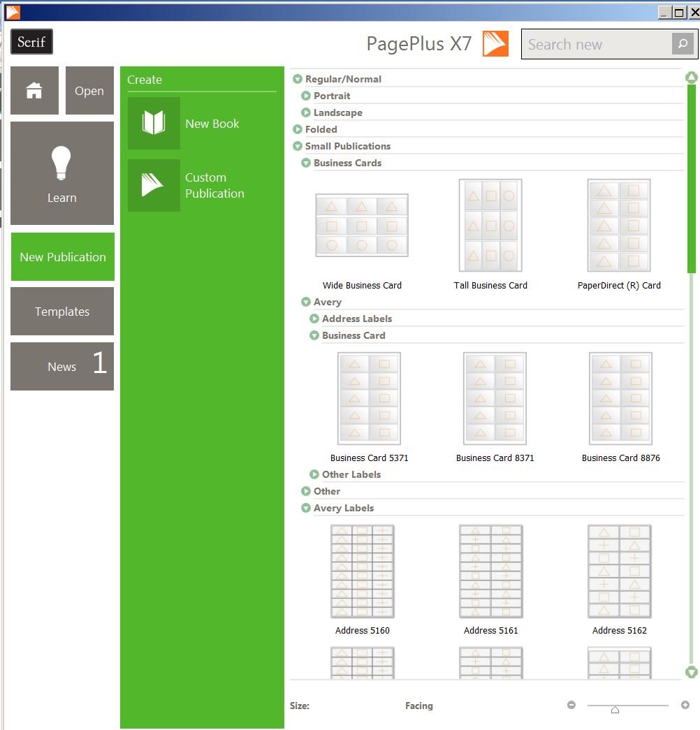The width and height of the screenshot is (700, 730).
Task: Collapse the Avery section
Action: tap(306, 302)
